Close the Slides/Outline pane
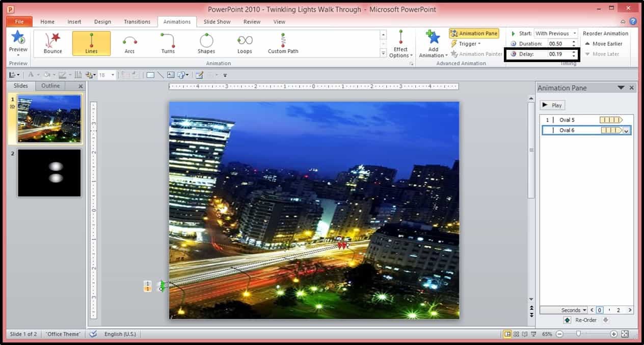This screenshot has width=644, height=345. (81, 87)
